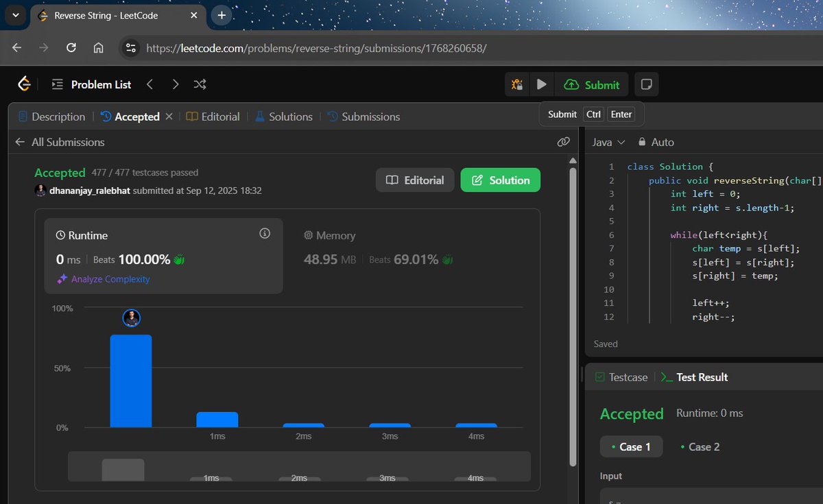The image size is (823, 504).
Task: Go forward in browser history
Action: (x=44, y=48)
